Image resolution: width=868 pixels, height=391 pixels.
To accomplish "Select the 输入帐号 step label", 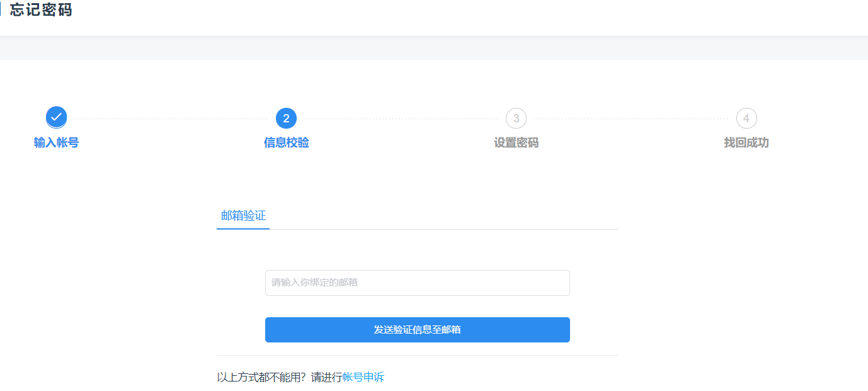I will (x=56, y=143).
